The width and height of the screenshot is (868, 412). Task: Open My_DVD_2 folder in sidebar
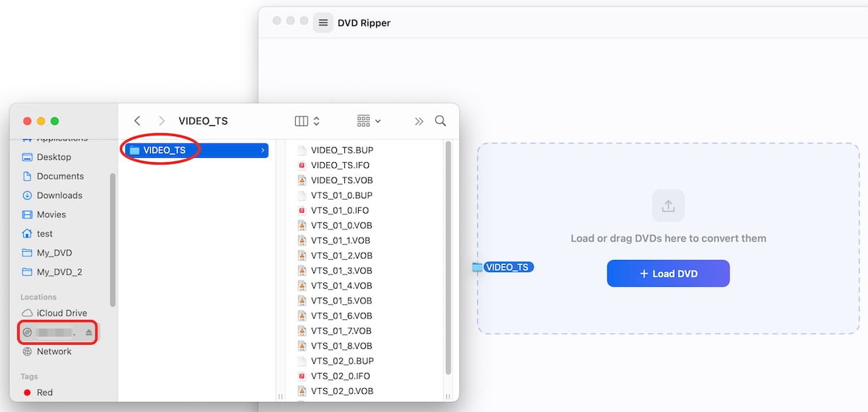pyautogui.click(x=61, y=272)
